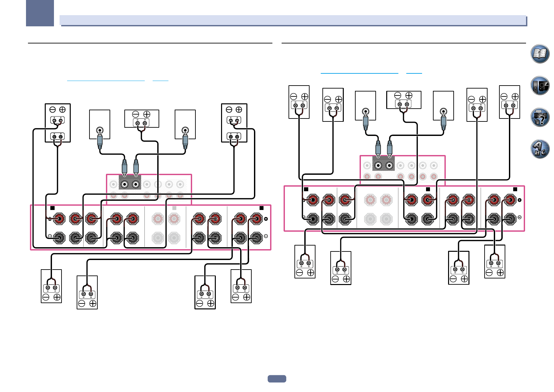Click left highlighted RCA jack in left diagram
The image size is (554, 392).
click(x=124, y=184)
